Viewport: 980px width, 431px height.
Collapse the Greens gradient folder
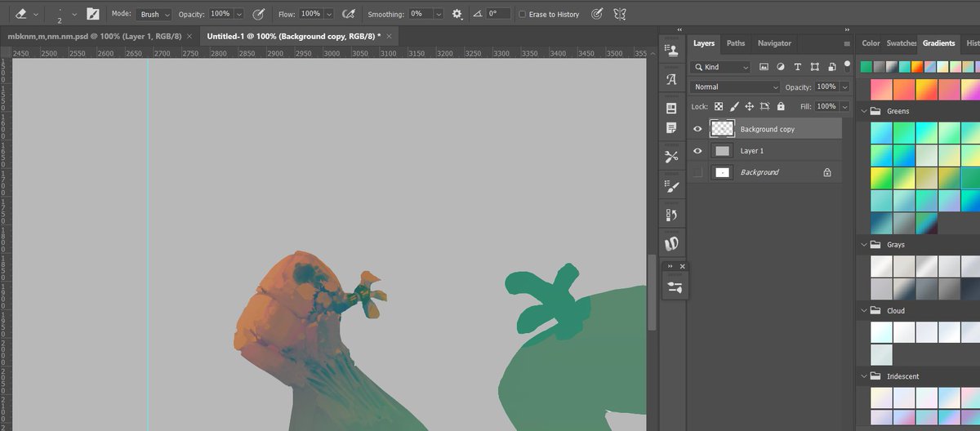pos(863,111)
